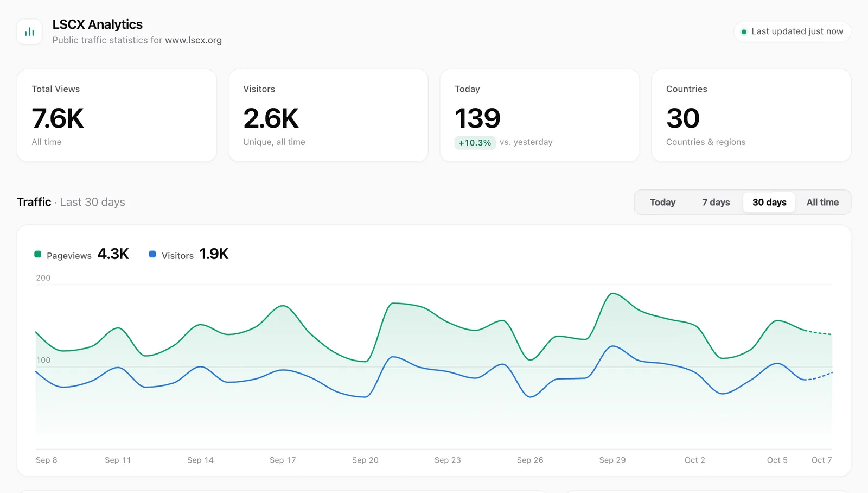Click the Sep 20 axis label

tap(365, 460)
